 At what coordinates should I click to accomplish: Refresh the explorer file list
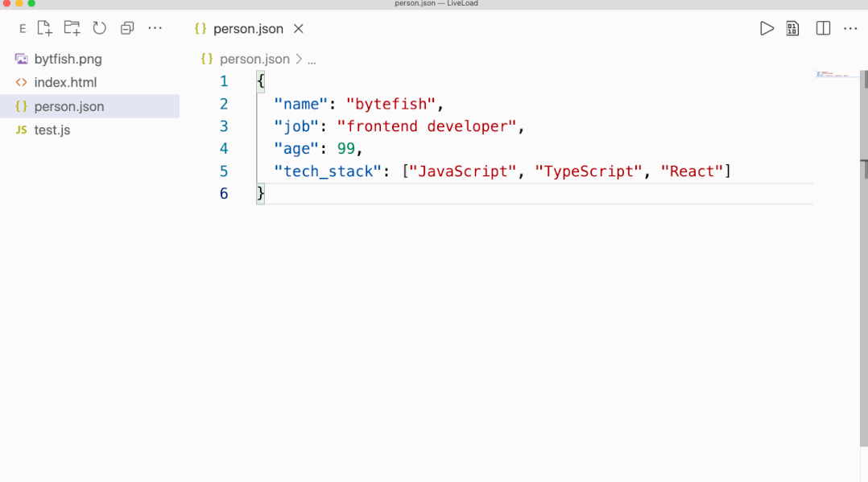click(100, 28)
